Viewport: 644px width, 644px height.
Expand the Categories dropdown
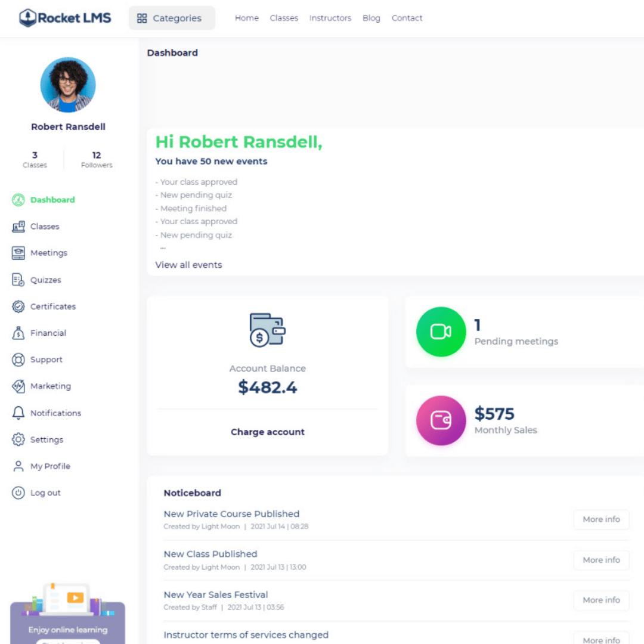pyautogui.click(x=172, y=18)
